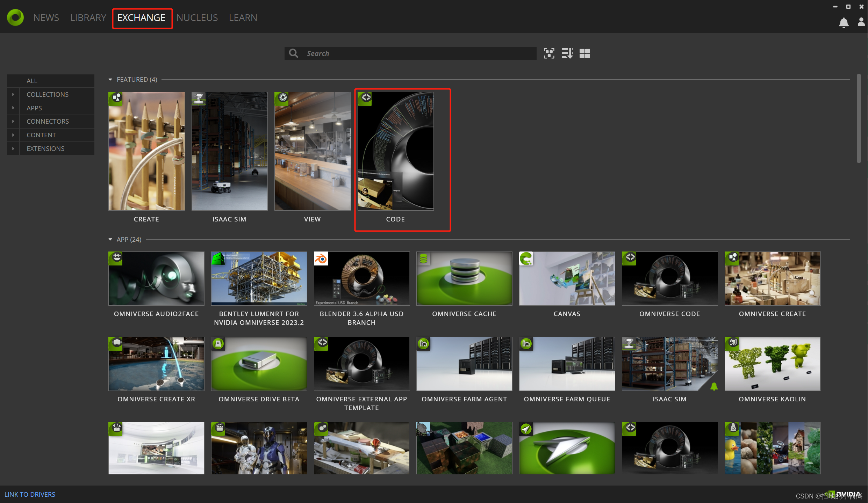This screenshot has width=868, height=503.
Task: Click the Omniverse Kaolin badge icon
Action: [732, 343]
